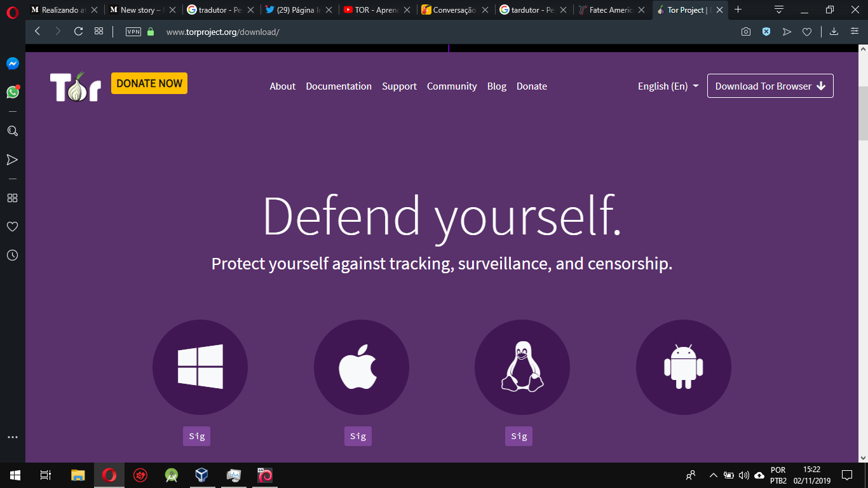868x488 pixels.
Task: Show hidden system tray icons
Action: (x=713, y=475)
